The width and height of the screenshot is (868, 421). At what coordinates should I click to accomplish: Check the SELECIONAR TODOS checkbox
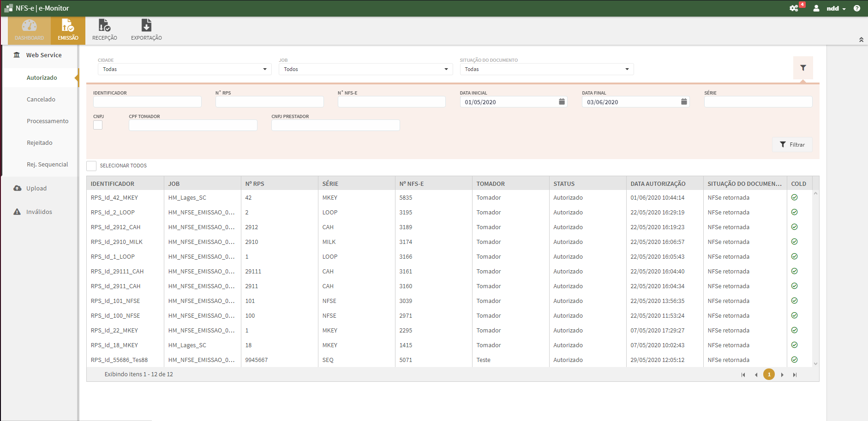coord(91,166)
